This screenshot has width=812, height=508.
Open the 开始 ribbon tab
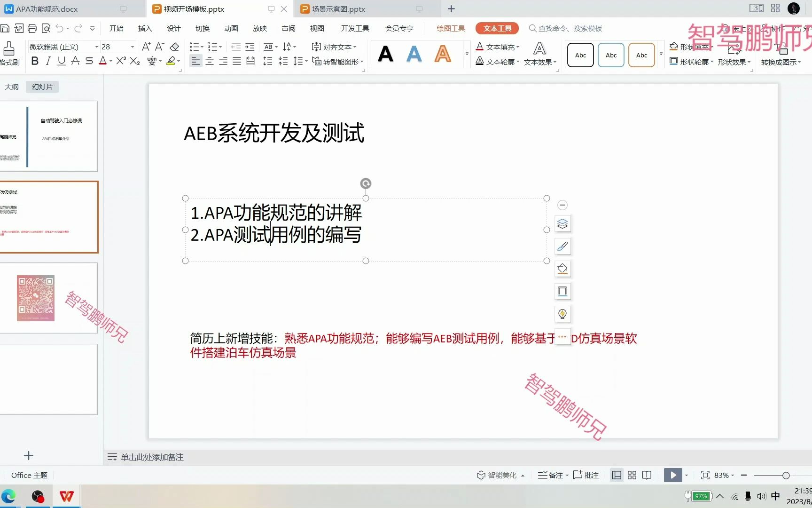click(116, 28)
